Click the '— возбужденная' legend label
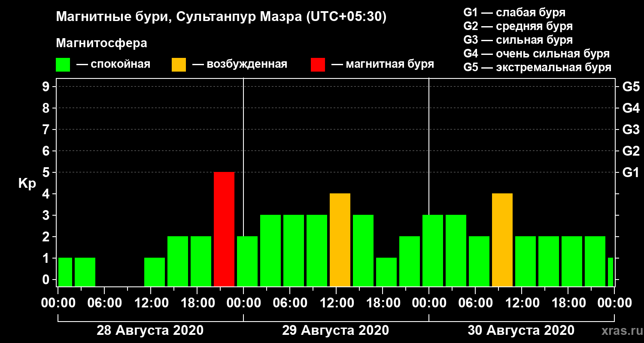This screenshot has width=644, height=343. point(240,65)
